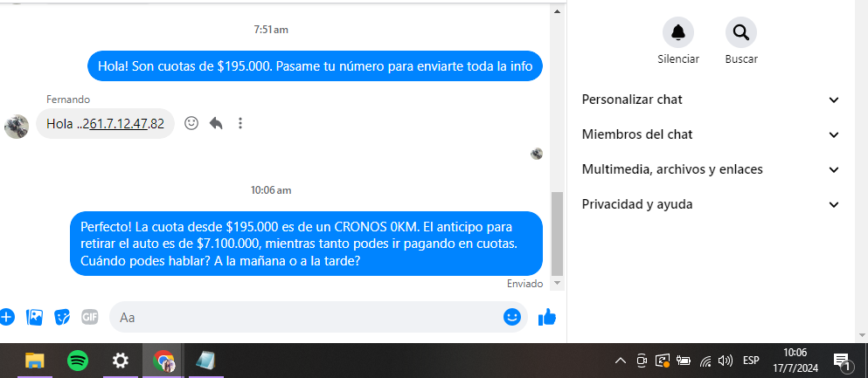
Task: Choose a sticker from the sticker icon
Action: [62, 317]
